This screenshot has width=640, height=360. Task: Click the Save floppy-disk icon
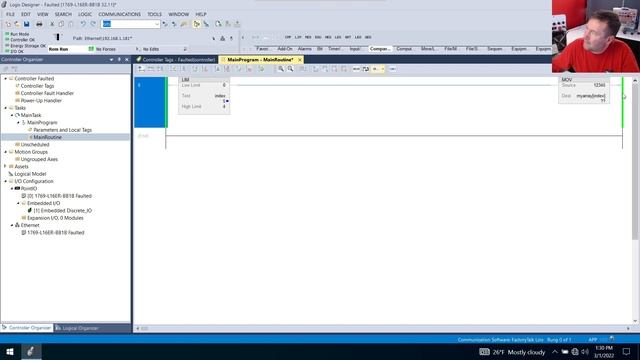(27, 24)
